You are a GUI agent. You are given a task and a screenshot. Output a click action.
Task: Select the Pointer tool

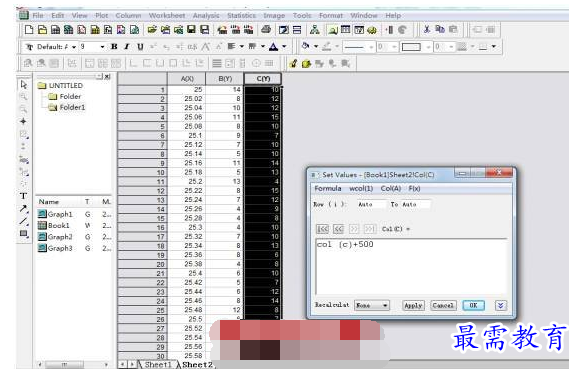(23, 85)
